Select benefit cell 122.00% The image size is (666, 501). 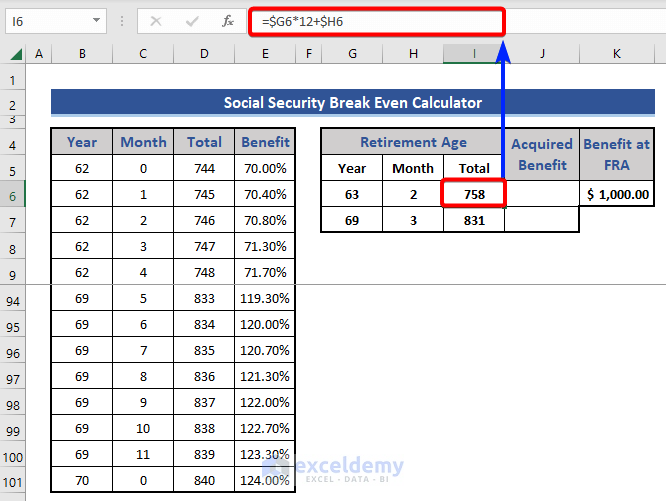(265, 402)
